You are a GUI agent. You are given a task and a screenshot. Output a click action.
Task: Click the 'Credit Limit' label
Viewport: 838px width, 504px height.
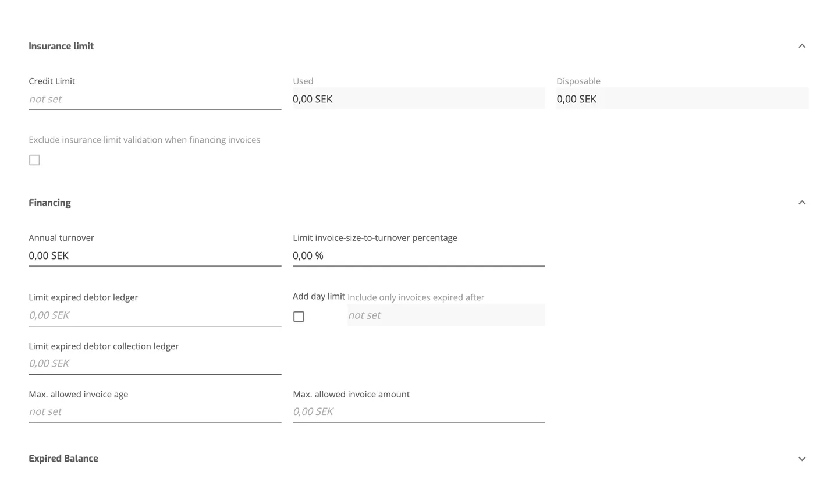point(52,81)
